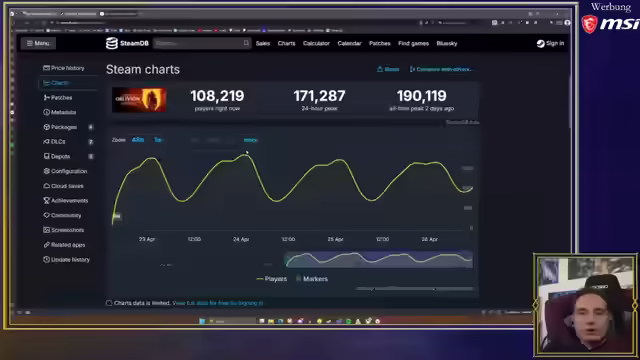Open Bluesky link in navigation
Viewport: 640px width, 360px height.
pos(447,43)
